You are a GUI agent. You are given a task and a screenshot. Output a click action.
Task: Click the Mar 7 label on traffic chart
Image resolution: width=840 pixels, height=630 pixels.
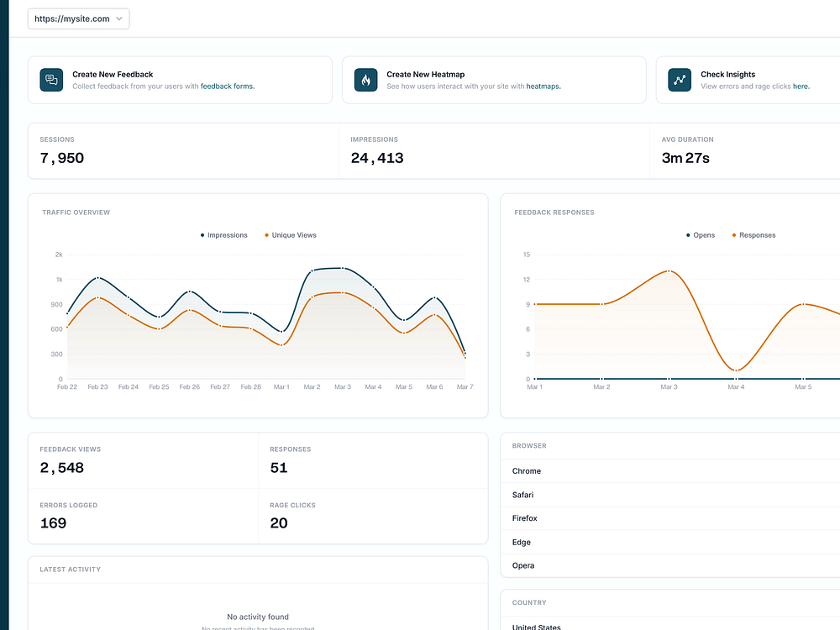465,386
